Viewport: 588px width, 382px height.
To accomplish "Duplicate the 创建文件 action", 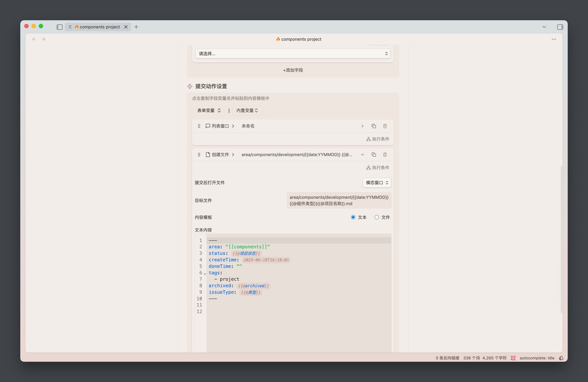I will coord(374,155).
